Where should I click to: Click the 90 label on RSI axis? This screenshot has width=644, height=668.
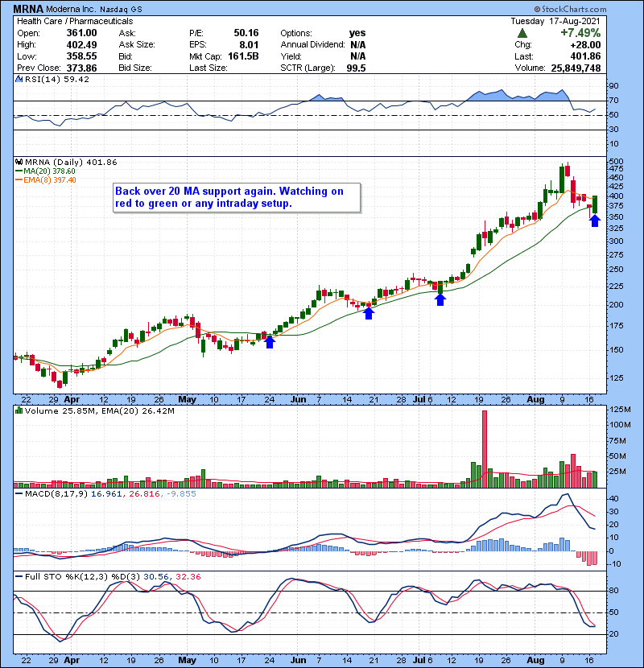(x=613, y=86)
